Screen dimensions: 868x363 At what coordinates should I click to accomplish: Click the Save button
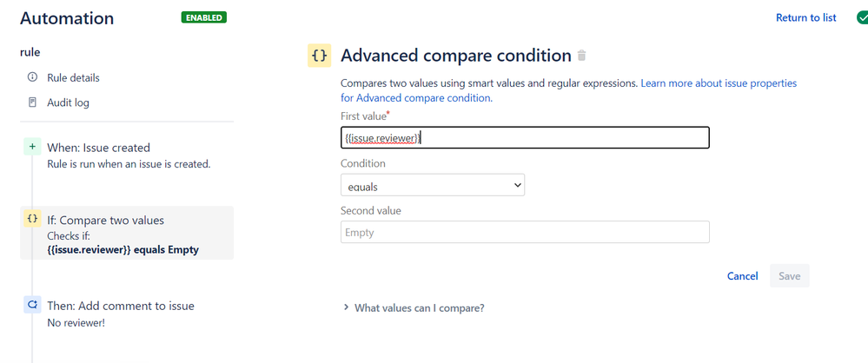tap(790, 275)
